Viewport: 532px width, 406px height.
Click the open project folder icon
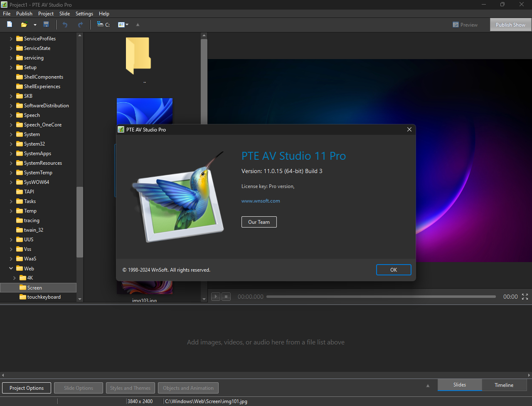pos(24,25)
